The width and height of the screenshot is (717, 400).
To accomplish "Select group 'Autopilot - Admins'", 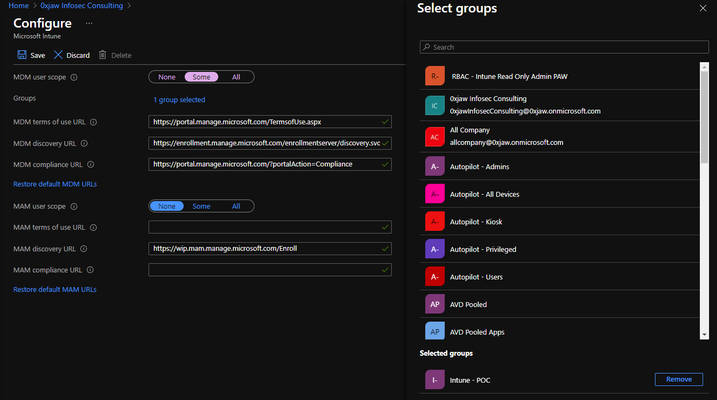I will (x=560, y=166).
